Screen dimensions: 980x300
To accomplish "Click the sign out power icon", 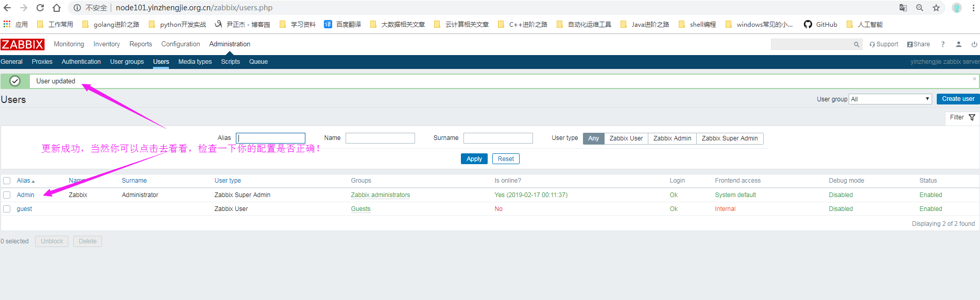I will (974, 44).
